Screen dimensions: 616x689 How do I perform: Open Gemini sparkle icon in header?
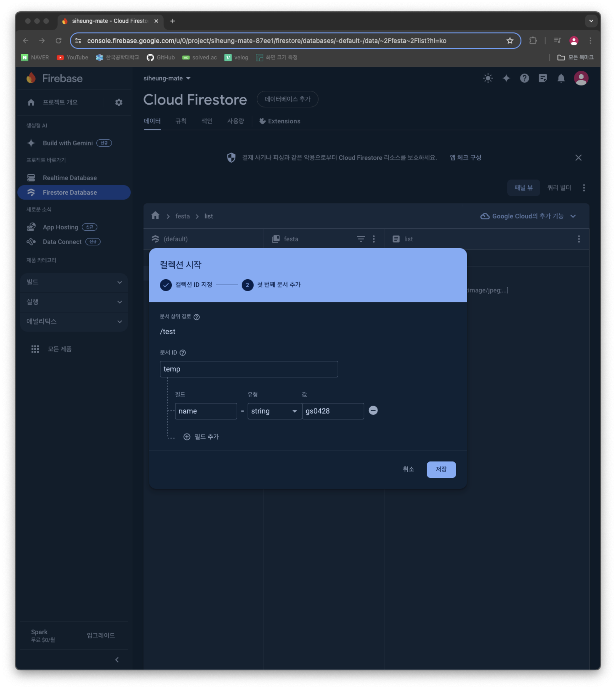(x=506, y=79)
